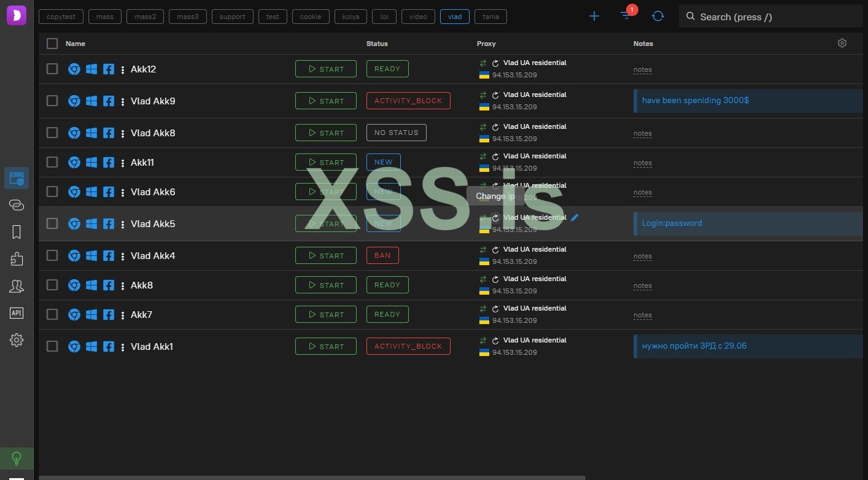Start the Vlad Akk4 profile

coord(326,255)
